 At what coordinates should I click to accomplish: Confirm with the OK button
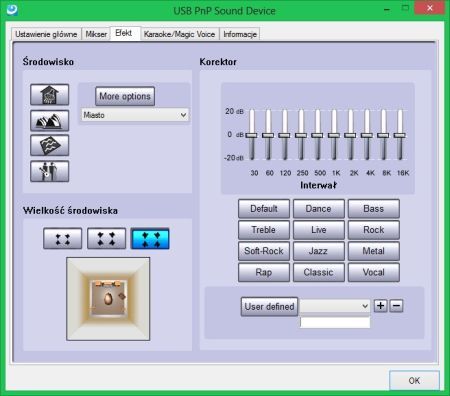[x=414, y=380]
